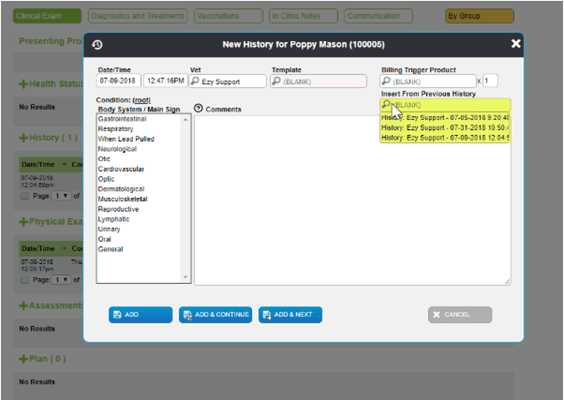Screen dimensions: 564x400
Task: Select Neurological in Body System list
Action: (x=117, y=149)
